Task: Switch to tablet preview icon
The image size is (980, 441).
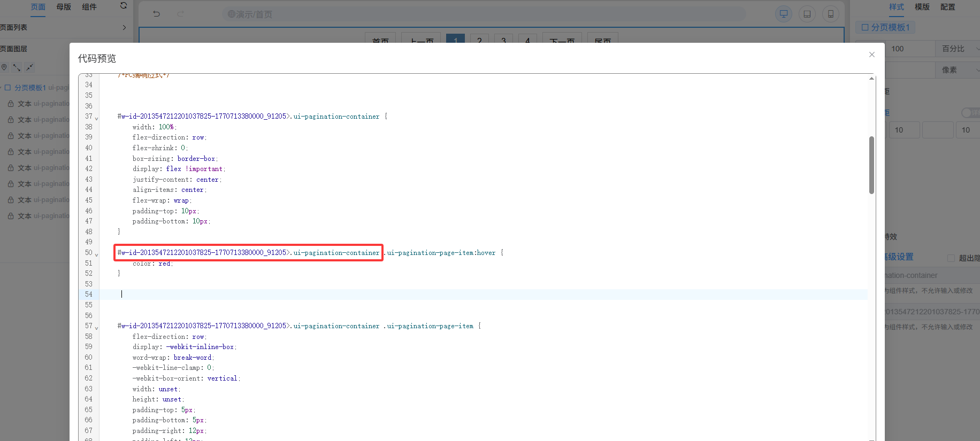Action: tap(807, 14)
